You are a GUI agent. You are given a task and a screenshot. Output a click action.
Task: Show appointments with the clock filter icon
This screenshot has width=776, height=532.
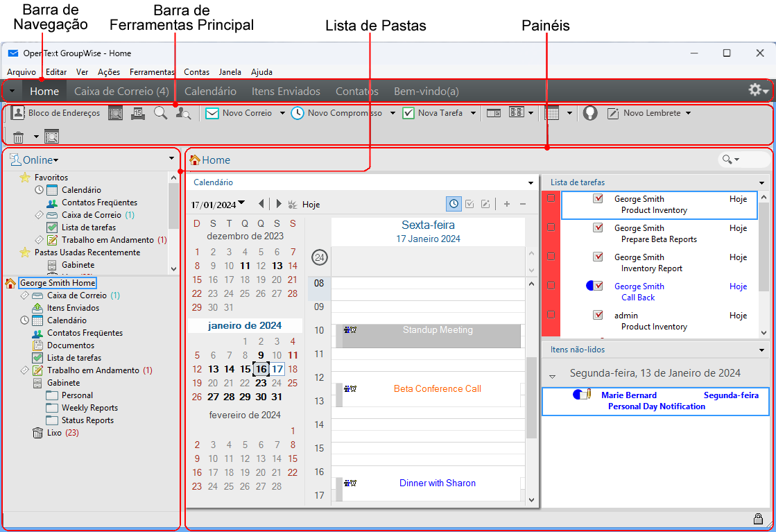tap(453, 204)
